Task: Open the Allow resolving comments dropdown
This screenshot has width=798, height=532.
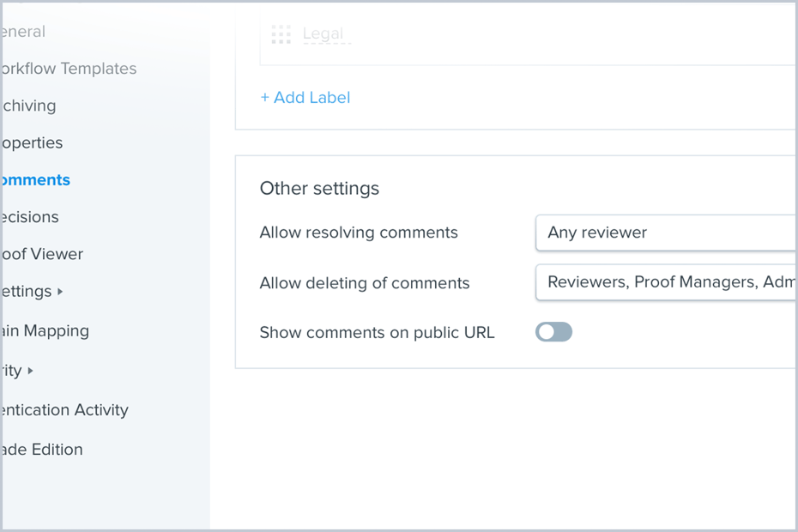Action: [665, 233]
